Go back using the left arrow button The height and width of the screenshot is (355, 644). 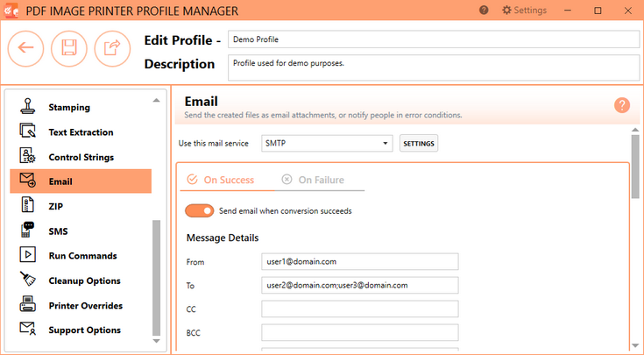point(25,48)
